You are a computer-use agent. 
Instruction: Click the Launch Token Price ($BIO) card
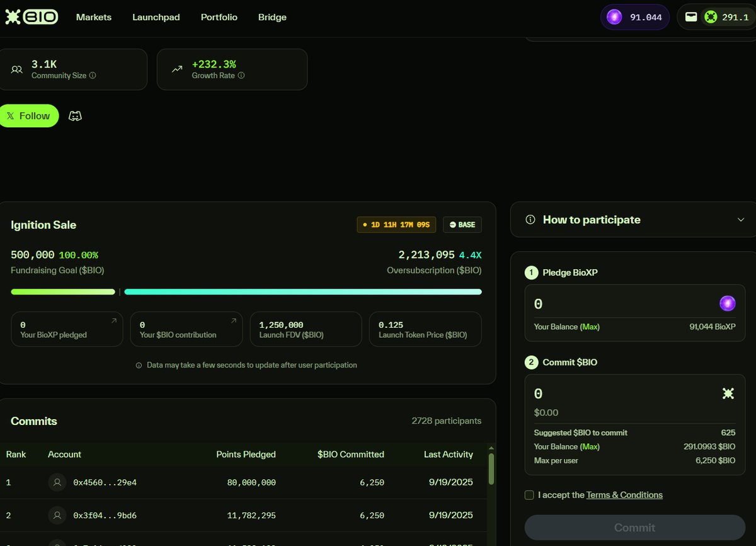pyautogui.click(x=425, y=329)
